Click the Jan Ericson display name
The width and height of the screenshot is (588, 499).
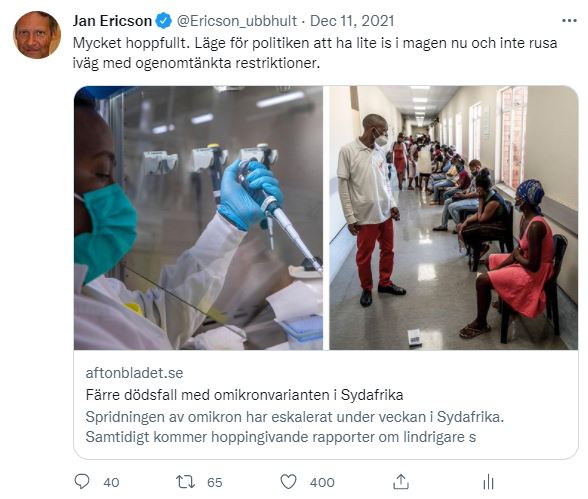[x=112, y=21]
